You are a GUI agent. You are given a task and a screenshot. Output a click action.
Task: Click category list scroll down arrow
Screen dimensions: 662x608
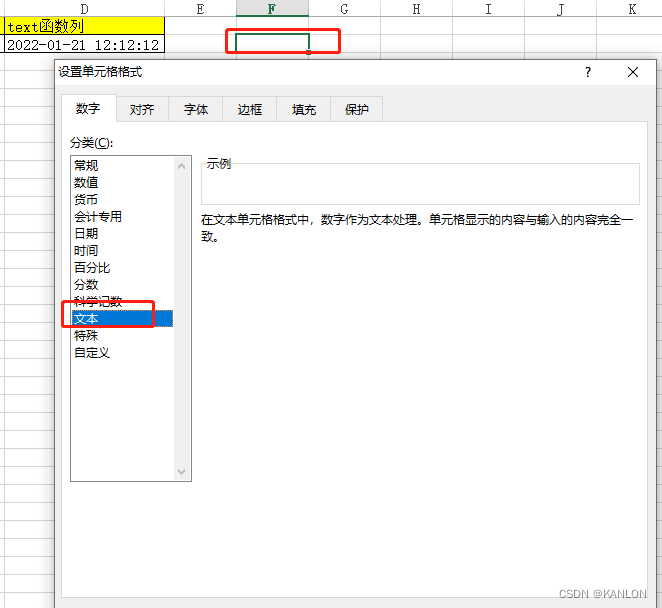tap(182, 472)
